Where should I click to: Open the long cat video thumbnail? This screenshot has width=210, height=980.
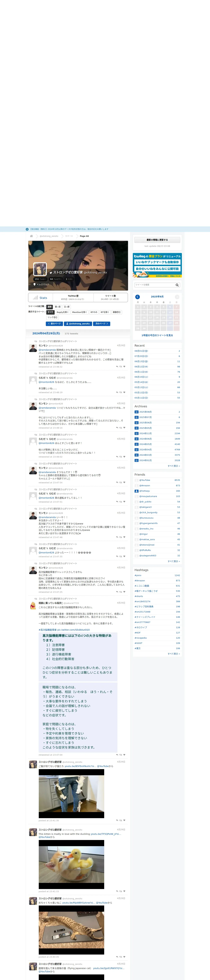coord(71,930)
